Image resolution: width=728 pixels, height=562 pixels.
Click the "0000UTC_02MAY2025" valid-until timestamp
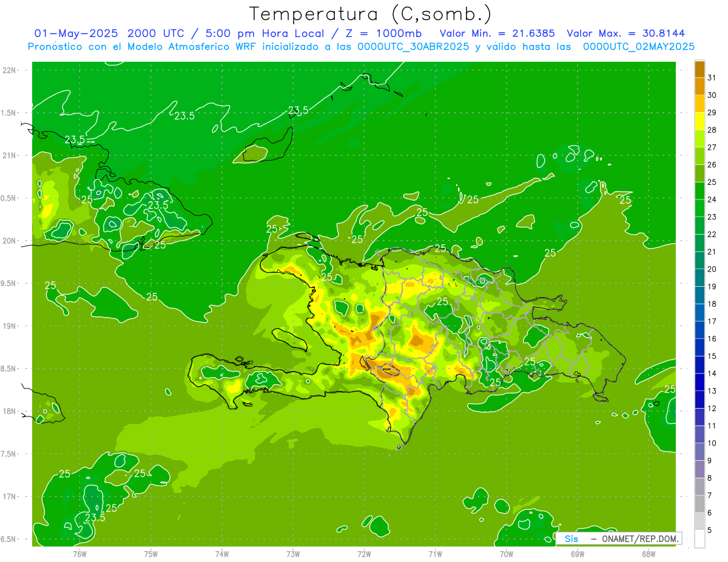tap(639, 46)
